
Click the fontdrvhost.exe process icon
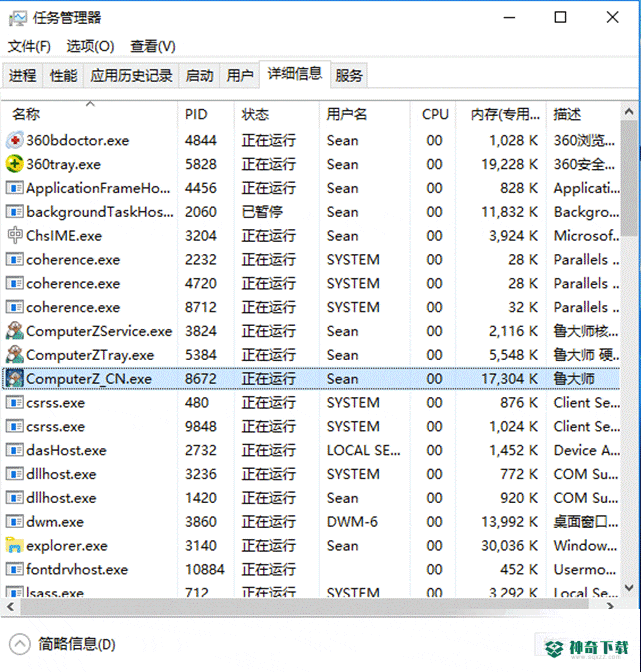click(15, 570)
